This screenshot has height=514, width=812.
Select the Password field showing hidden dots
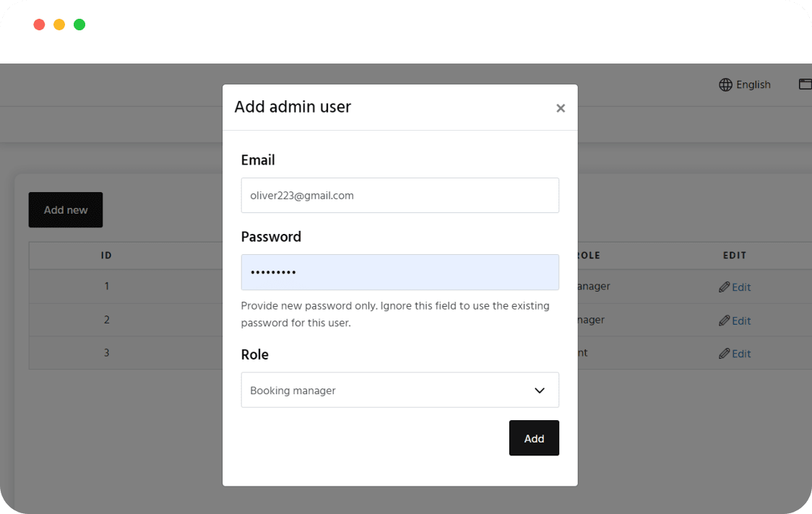pyautogui.click(x=399, y=272)
